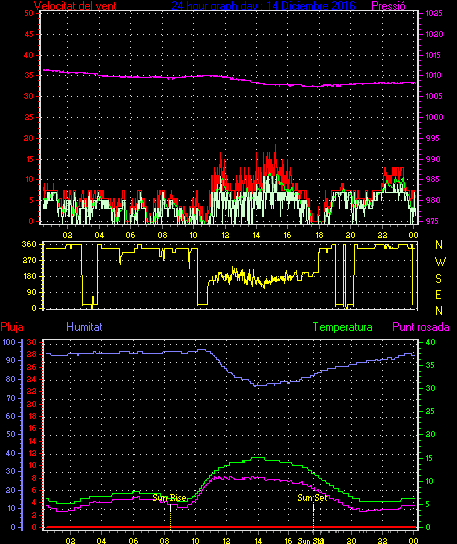Click the 'Pluja' legend label
Image resolution: width=457 pixels, height=544 pixels.
[12, 327]
